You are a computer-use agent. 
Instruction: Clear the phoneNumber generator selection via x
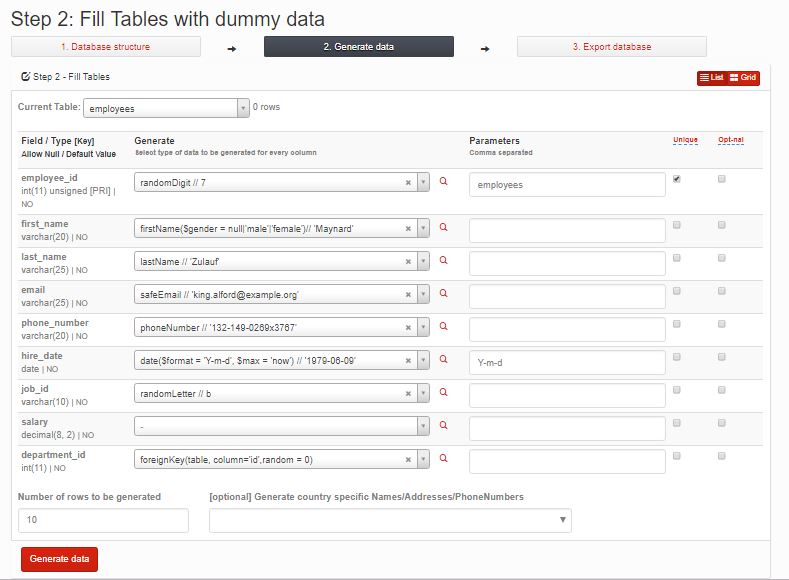408,327
